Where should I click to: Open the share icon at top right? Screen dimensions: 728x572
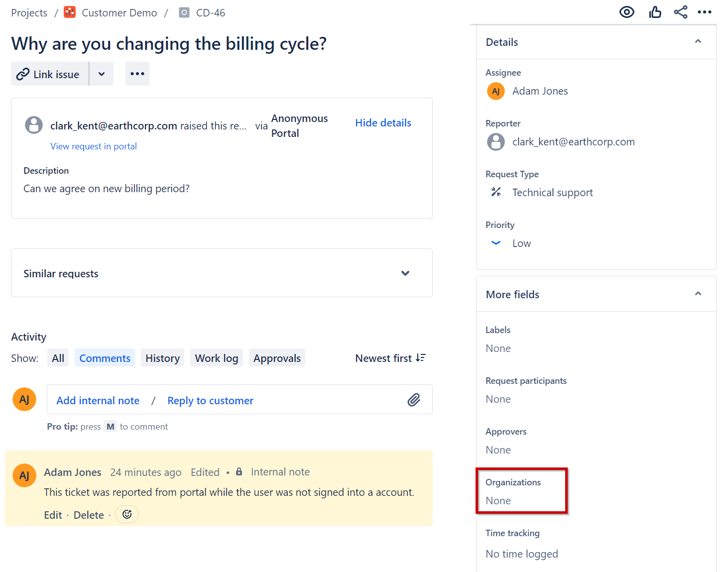[681, 11]
